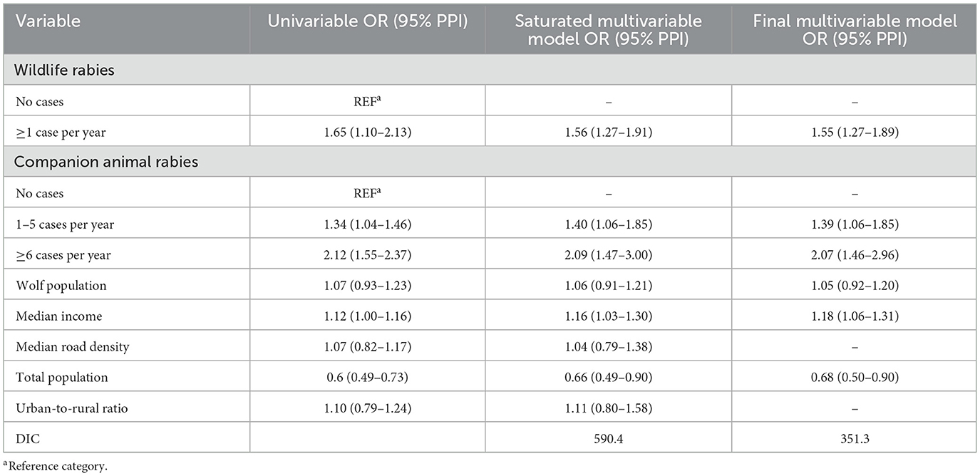Click the final model DIC value 351.3
This screenshot has height=476, width=980.
855,438
